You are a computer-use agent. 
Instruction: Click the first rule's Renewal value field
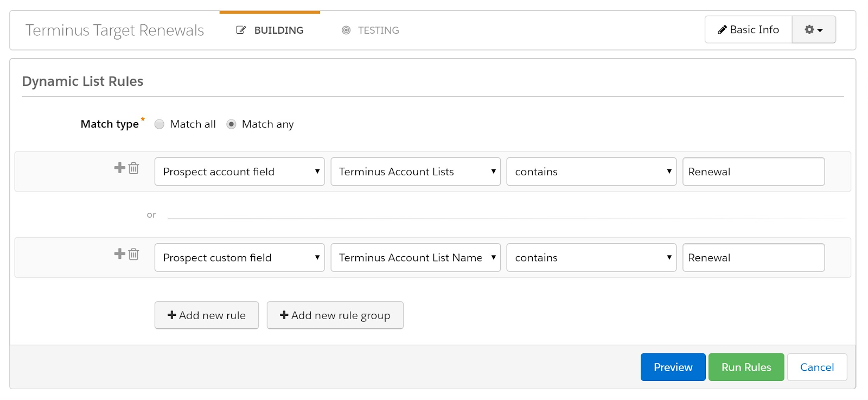coord(753,172)
